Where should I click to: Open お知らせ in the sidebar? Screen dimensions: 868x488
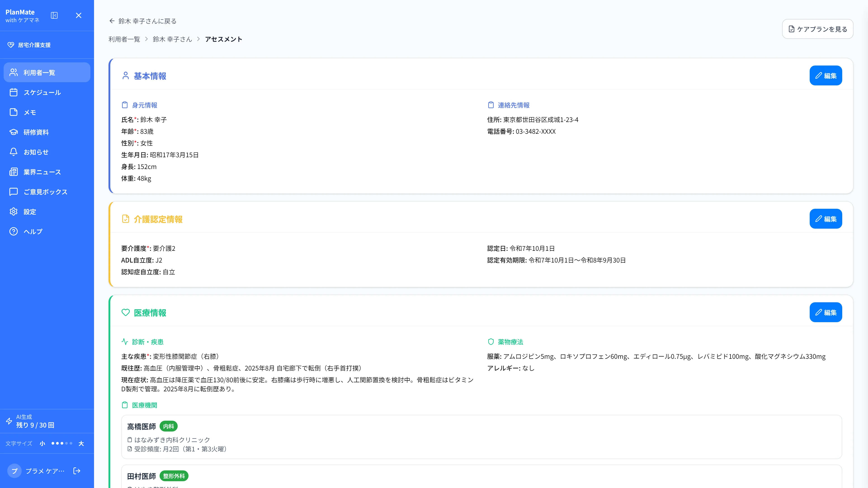47,152
